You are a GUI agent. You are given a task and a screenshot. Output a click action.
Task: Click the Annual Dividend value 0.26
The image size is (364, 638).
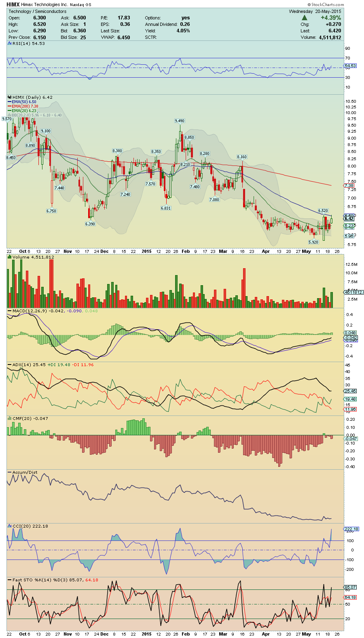(185, 24)
